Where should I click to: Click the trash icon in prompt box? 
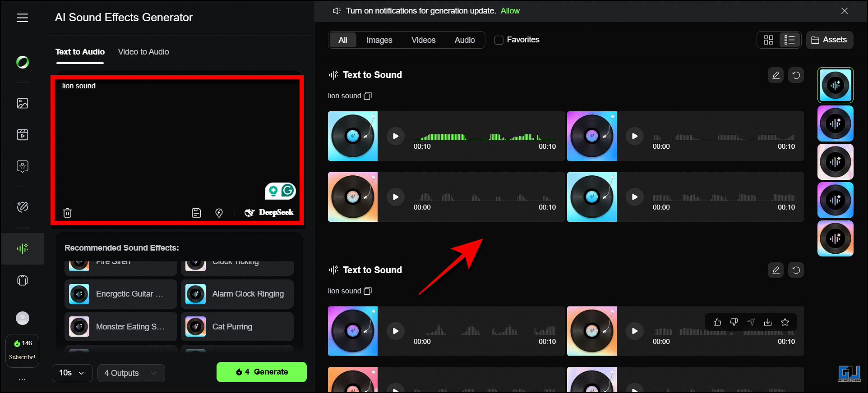point(67,213)
